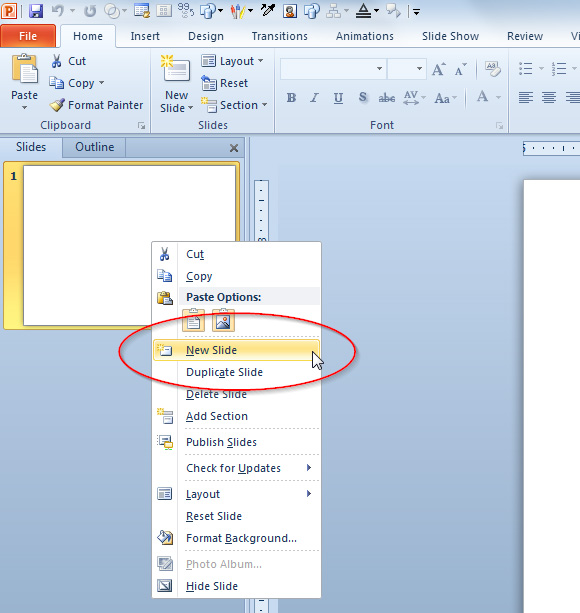Go to the Slide Show tab
Viewport: 580px width, 613px height.
450,36
